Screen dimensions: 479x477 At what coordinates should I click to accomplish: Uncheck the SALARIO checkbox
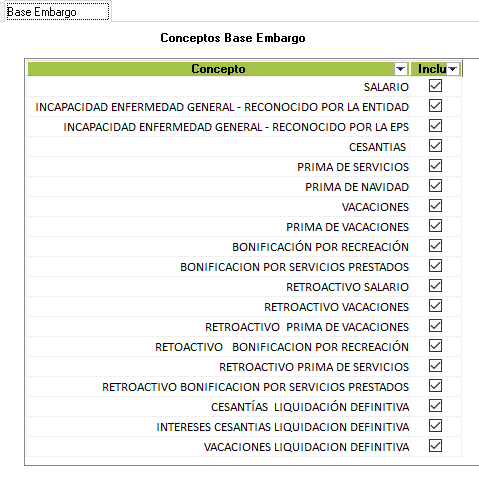click(x=435, y=86)
